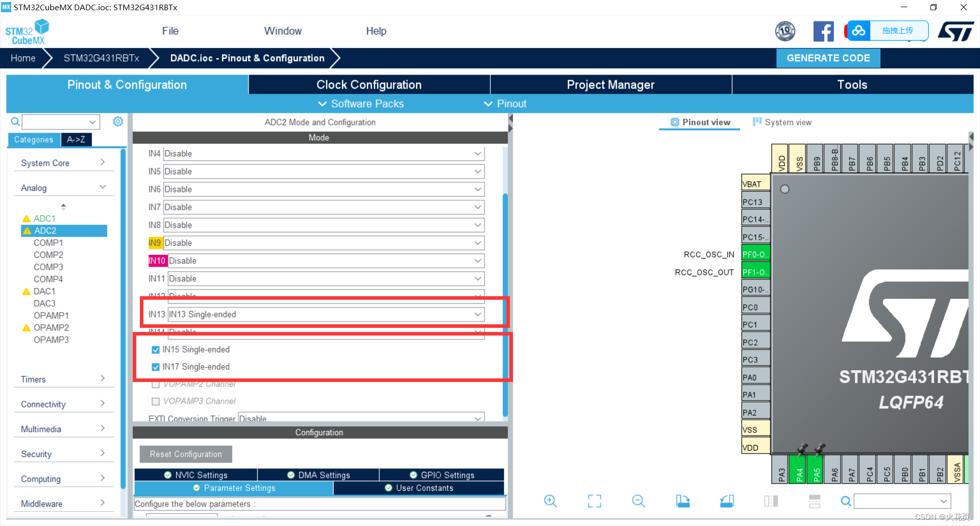The image size is (980, 526).
Task: Open the IN10 mode dropdown
Action: [x=326, y=261]
